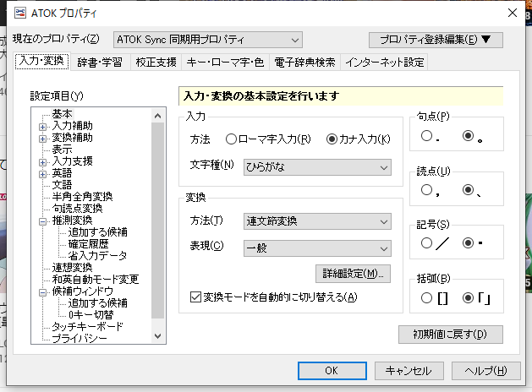The width and height of the screenshot is (532, 392).
Task: Choose the 。 句点 radio option
Action: pos(469,136)
